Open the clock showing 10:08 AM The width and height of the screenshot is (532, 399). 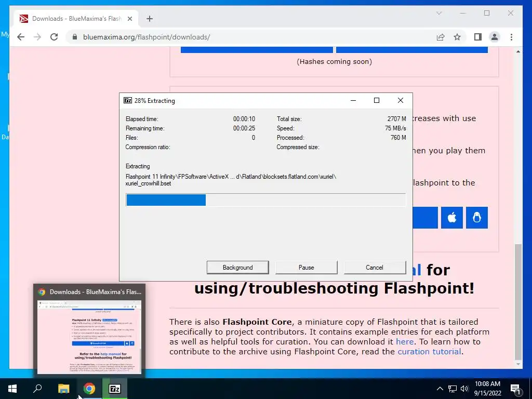point(487,389)
